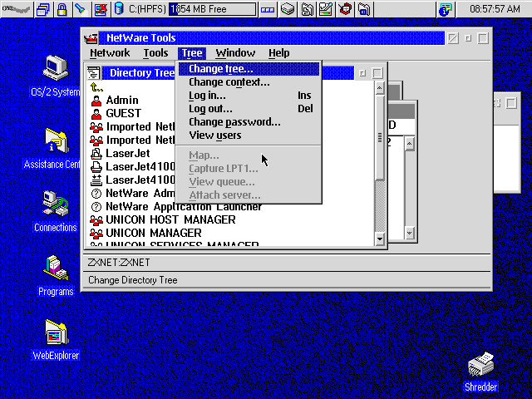532x399 pixels.
Task: Select the Shredder desktop icon
Action: [x=481, y=365]
